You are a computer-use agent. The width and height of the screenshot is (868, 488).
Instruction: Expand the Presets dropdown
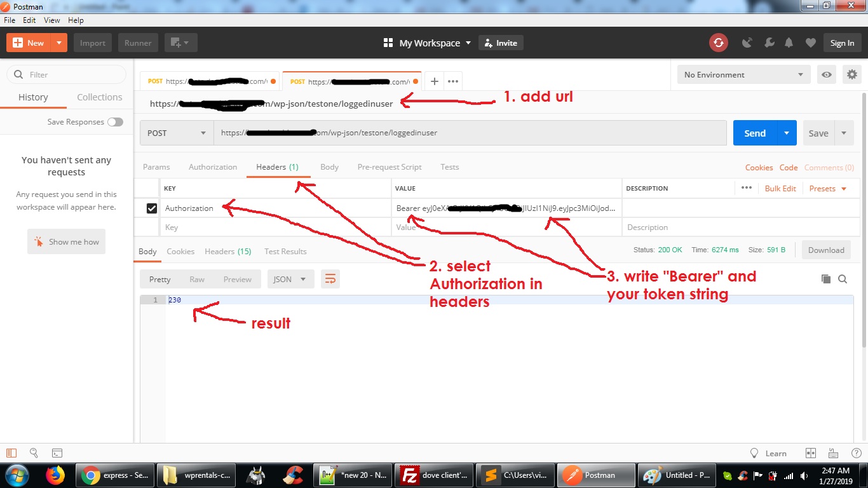[x=827, y=189]
